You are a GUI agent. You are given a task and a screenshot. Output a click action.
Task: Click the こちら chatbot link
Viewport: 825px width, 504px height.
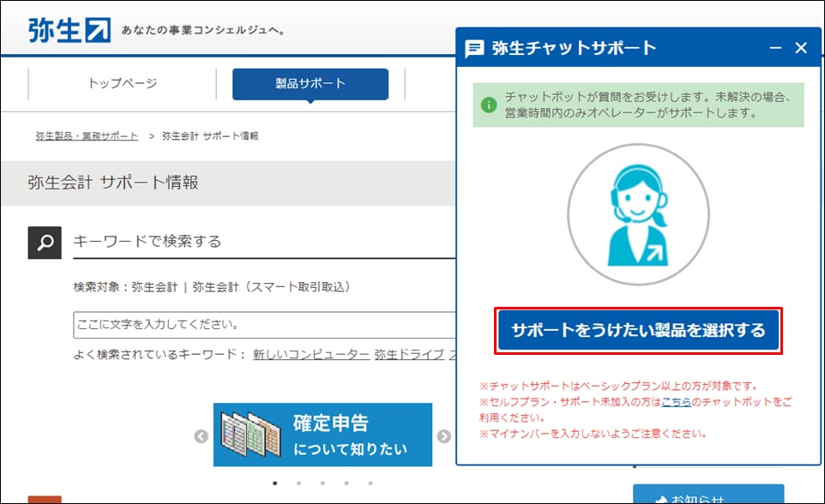click(676, 402)
